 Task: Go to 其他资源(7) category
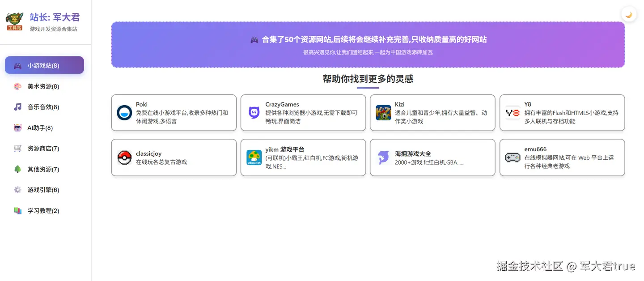click(x=44, y=169)
